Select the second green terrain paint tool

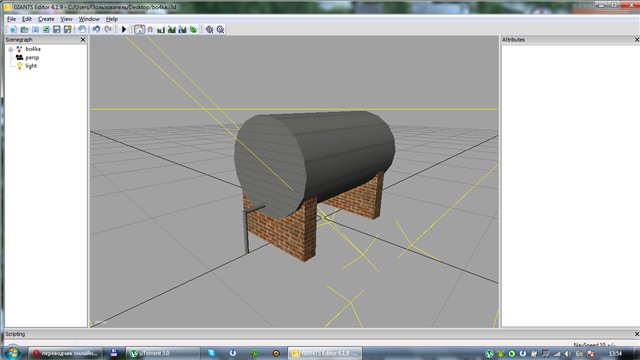coord(172,29)
